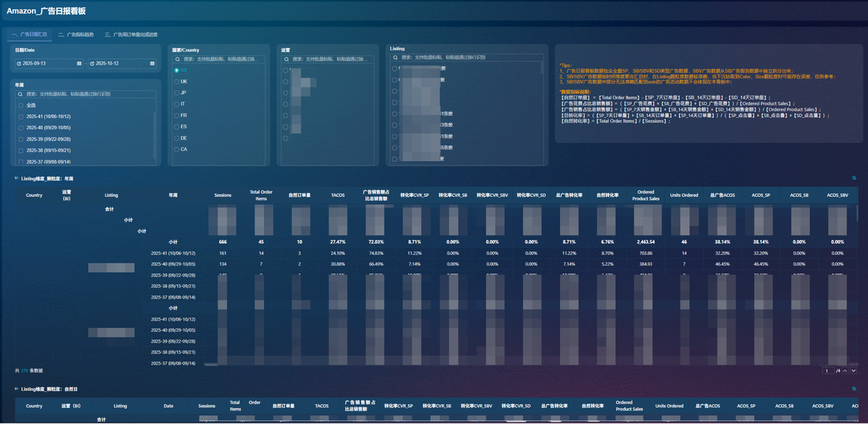This screenshot has height=424, width=868.
Task: Click the search icon in Listing filter
Action: click(396, 57)
